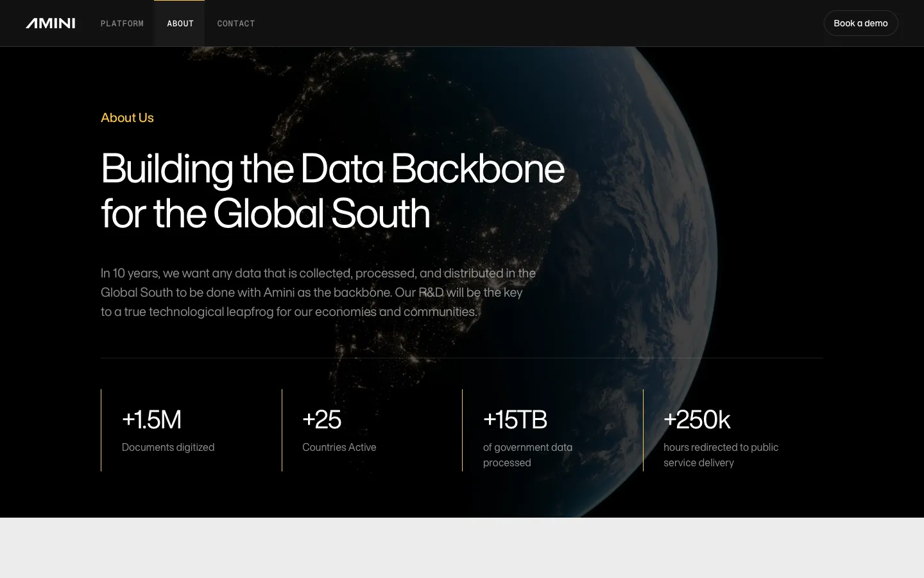
Task: Go to the Contact page
Action: coord(236,24)
